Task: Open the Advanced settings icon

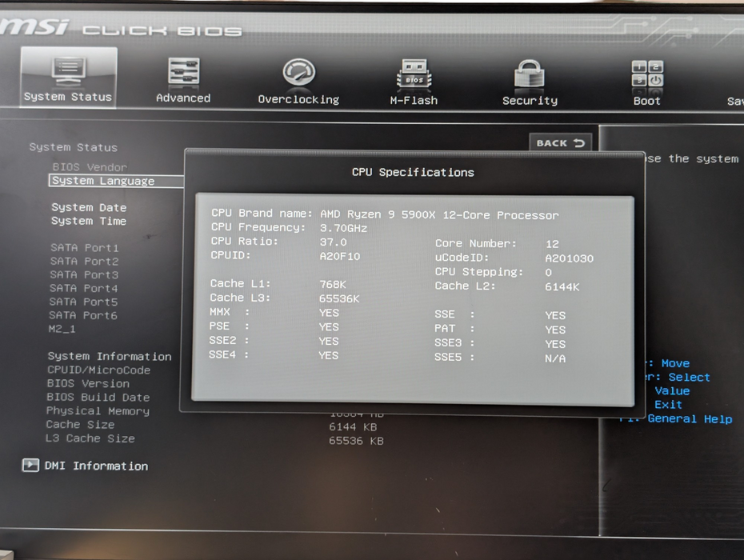Action: [x=184, y=73]
